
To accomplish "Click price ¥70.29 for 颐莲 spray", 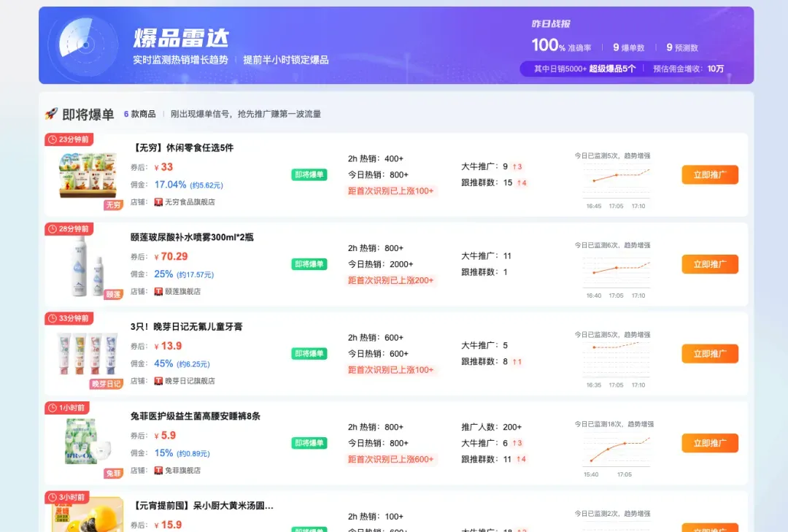I will point(171,256).
